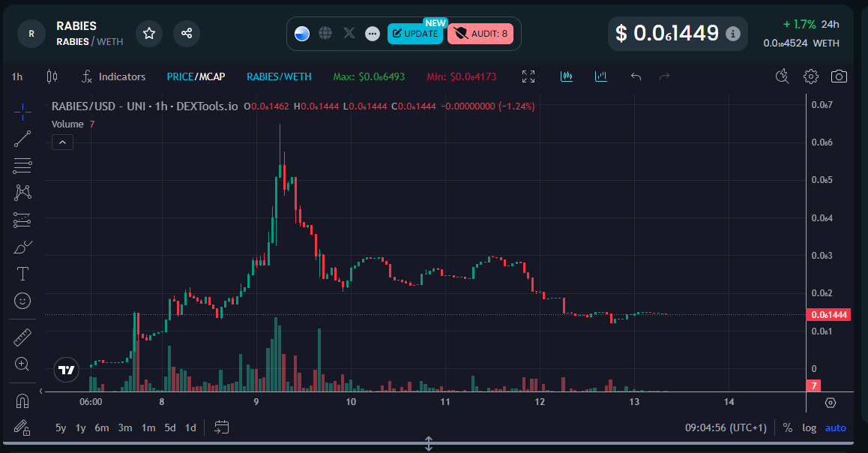Image resolution: width=868 pixels, height=453 pixels.
Task: Open the go-to-date calendar icon
Action: [221, 427]
